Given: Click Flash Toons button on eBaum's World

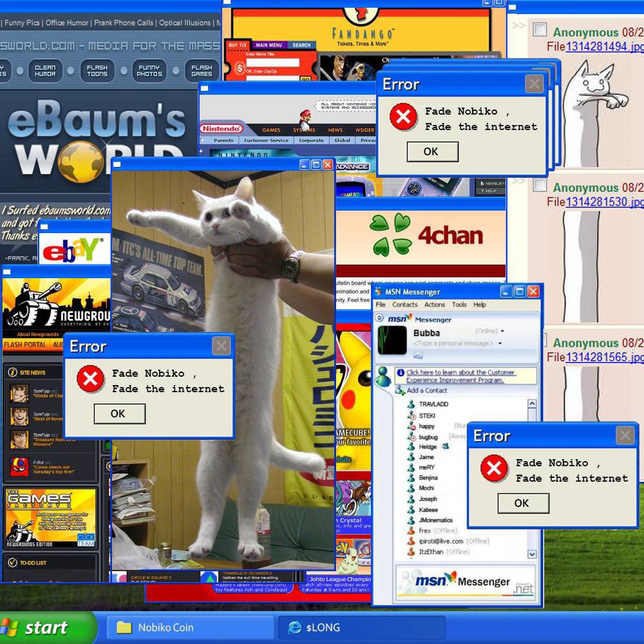Looking at the screenshot, I should [x=97, y=71].
